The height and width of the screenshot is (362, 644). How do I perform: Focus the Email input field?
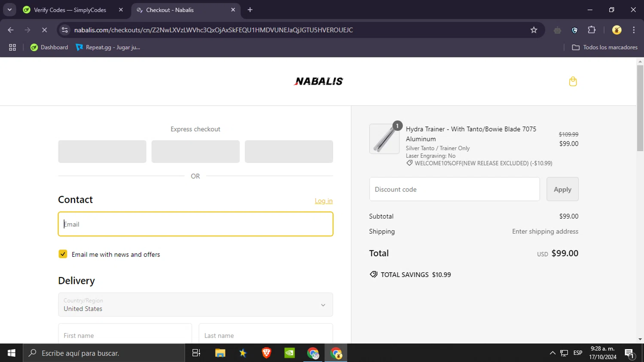click(195, 224)
